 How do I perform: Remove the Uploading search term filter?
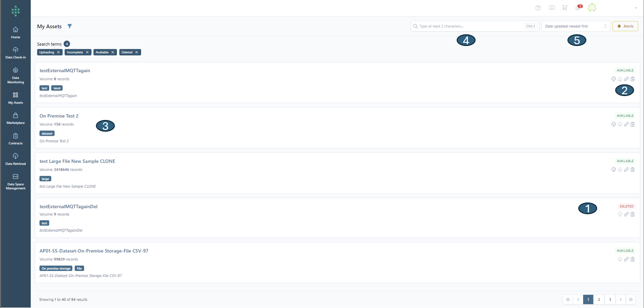(59, 52)
